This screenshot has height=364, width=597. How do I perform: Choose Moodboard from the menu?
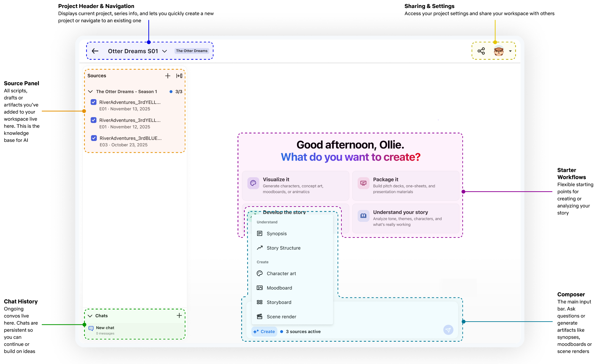293,288
